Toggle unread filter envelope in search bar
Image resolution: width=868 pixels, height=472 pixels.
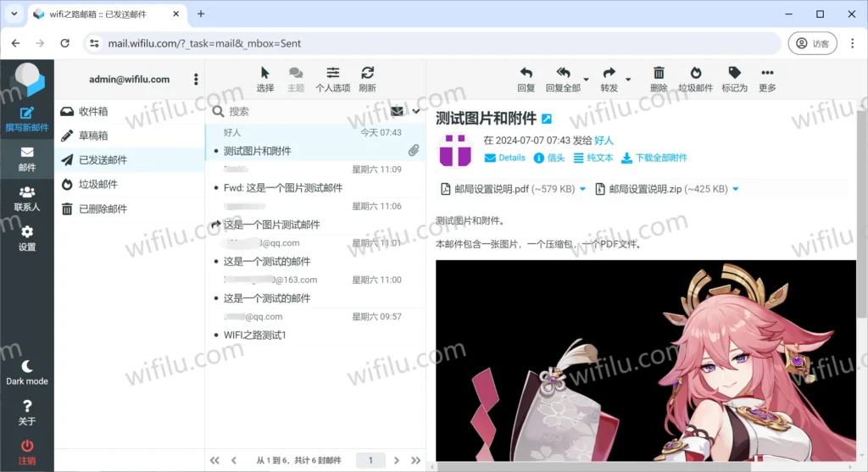[x=397, y=111]
